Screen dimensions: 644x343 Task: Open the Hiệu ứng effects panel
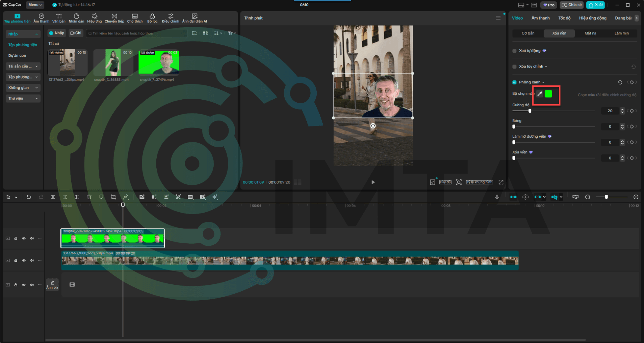(x=94, y=18)
